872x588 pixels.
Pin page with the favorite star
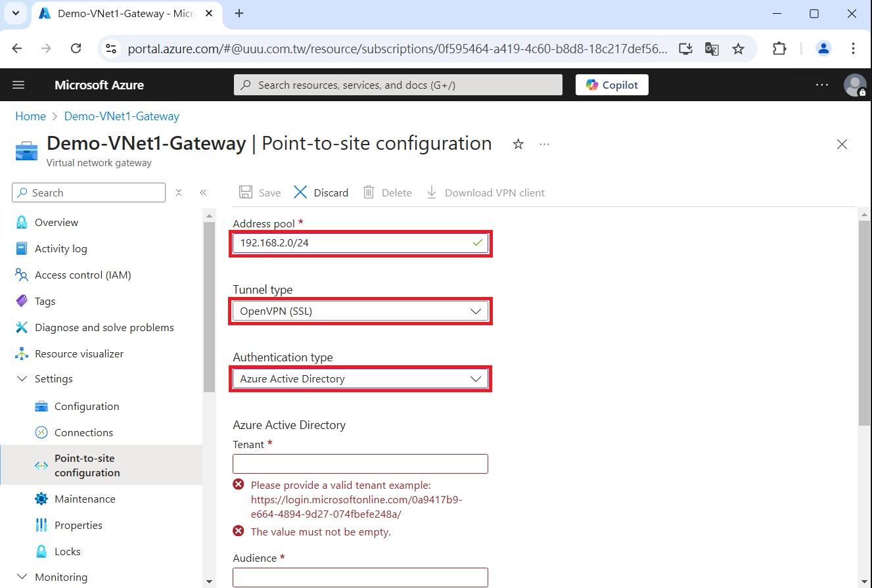tap(518, 144)
